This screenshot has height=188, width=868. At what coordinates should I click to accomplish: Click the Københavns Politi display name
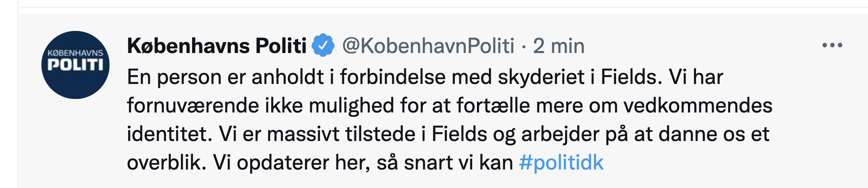tap(217, 46)
